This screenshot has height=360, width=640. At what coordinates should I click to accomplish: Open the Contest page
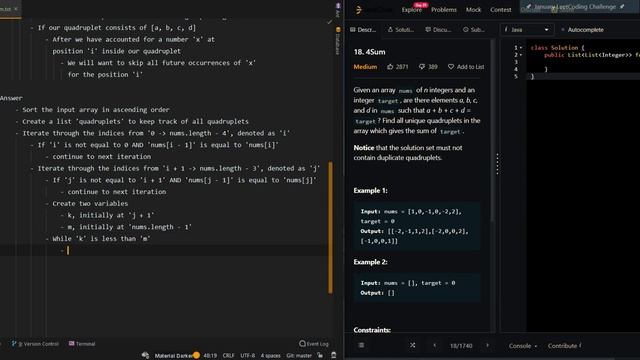pos(500,10)
